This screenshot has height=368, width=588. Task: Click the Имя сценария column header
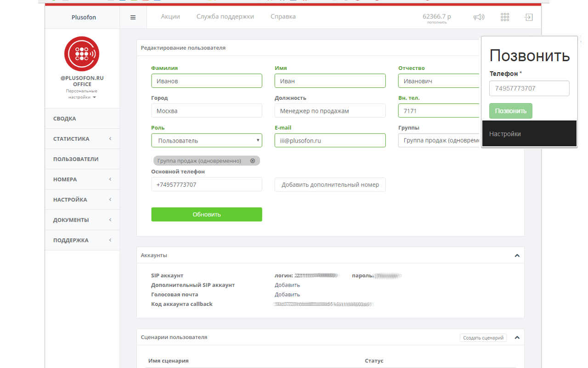(169, 361)
